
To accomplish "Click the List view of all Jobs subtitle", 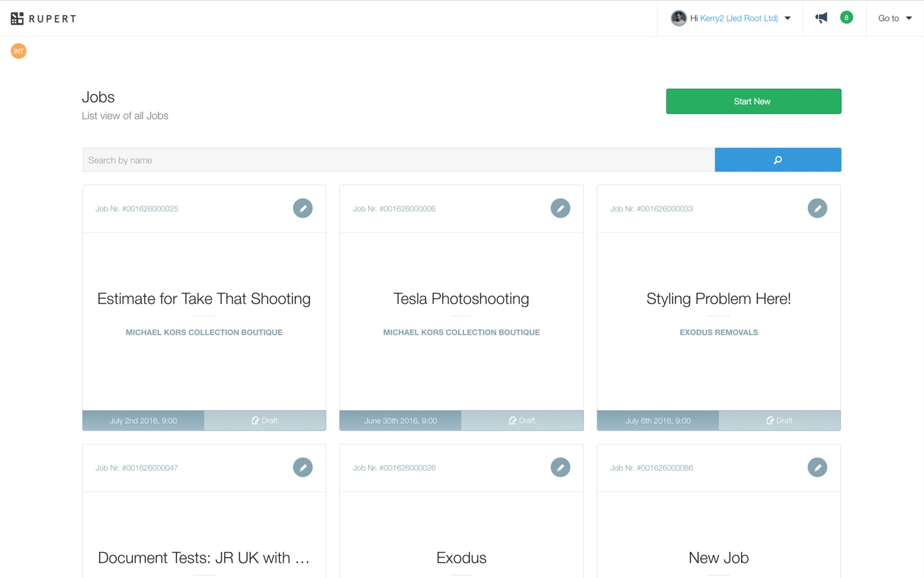I will coord(125,116).
